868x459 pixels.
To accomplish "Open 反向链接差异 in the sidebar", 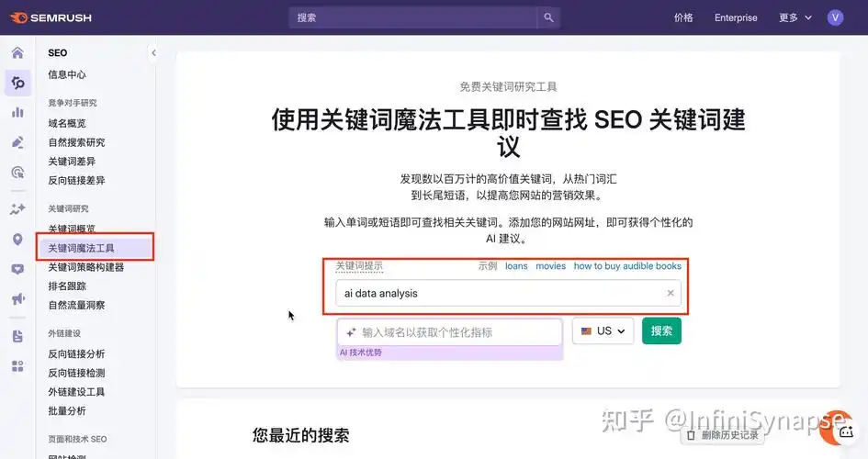I will pos(76,180).
